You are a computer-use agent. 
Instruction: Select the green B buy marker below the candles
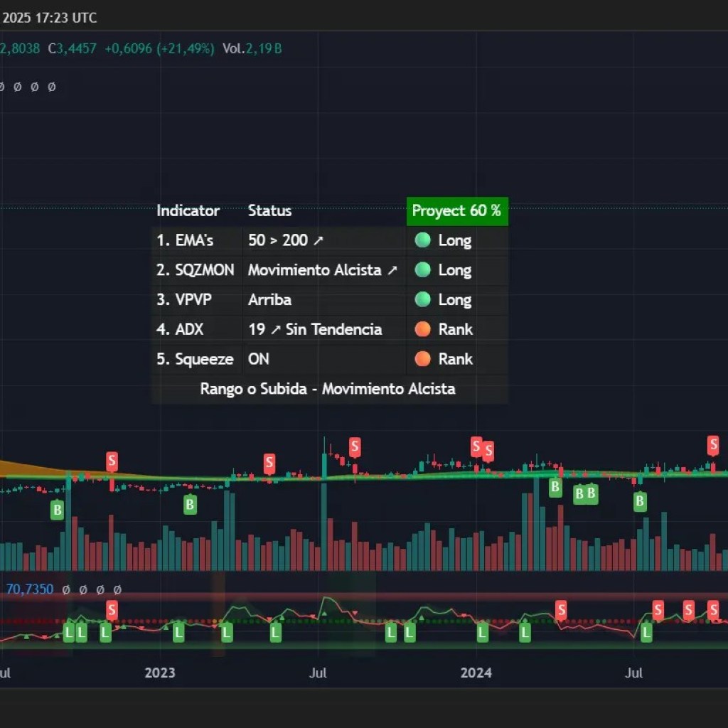click(57, 510)
